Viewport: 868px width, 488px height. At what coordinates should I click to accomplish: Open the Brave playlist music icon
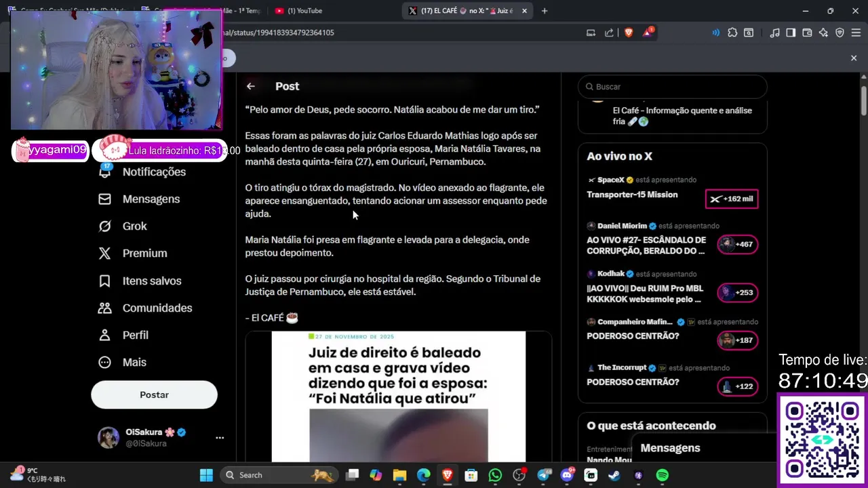(775, 33)
